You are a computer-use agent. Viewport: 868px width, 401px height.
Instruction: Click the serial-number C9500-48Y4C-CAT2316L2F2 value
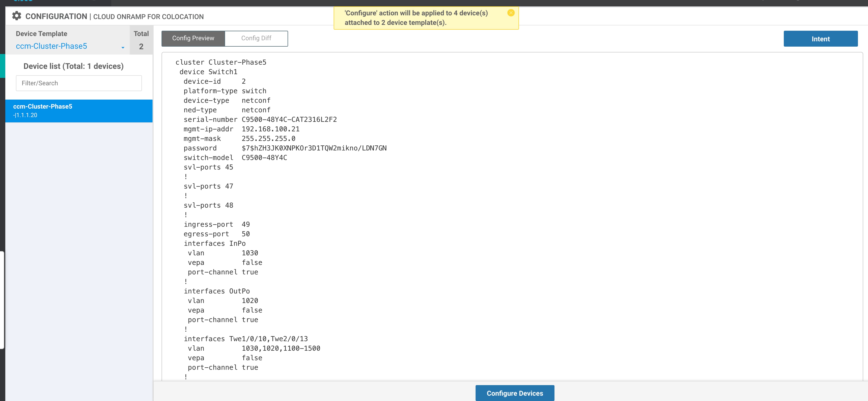pos(289,120)
